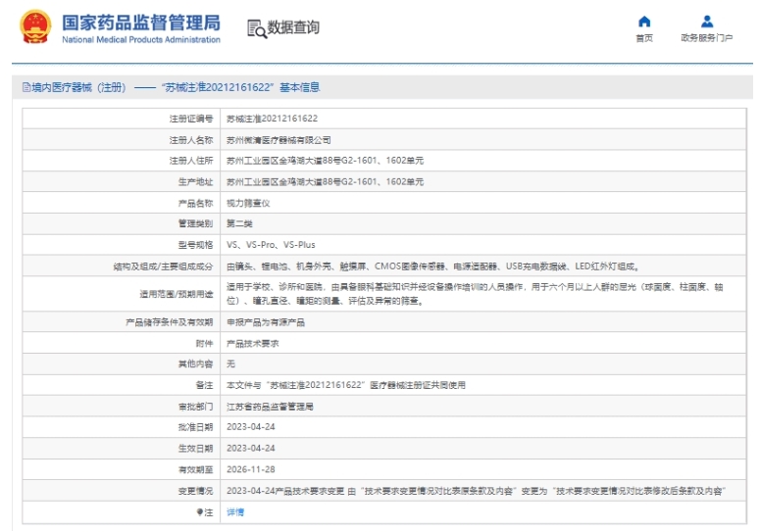Click the registrant name 苏州微清医疗器械有限公司

click(279, 140)
